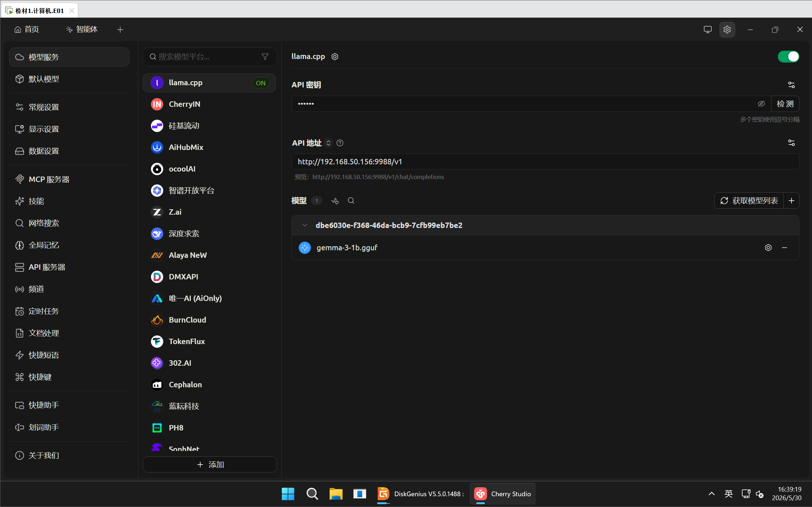This screenshot has width=812, height=507.
Task: Click the top-right settings gear icon
Action: [727, 29]
